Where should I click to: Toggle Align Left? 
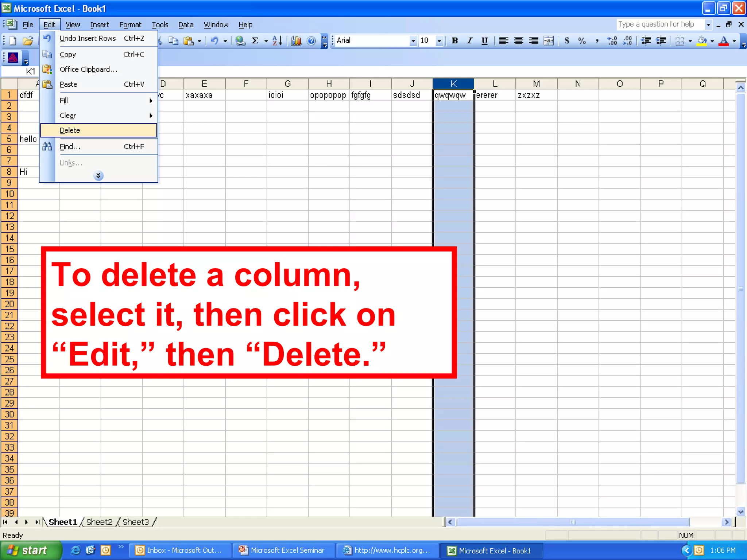click(503, 41)
